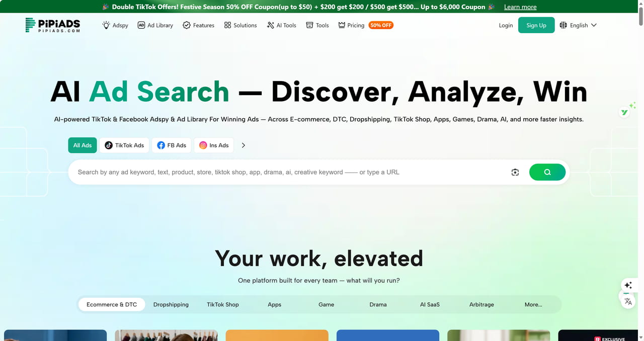The width and height of the screenshot is (644, 341).
Task: Open the Solutions menu
Action: [240, 25]
